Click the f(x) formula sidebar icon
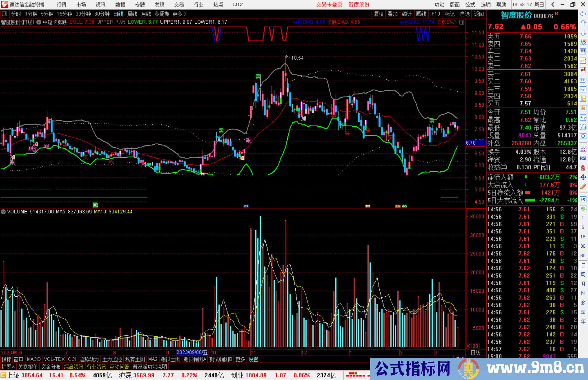Screen dimensions: 588x380 (583, 127)
